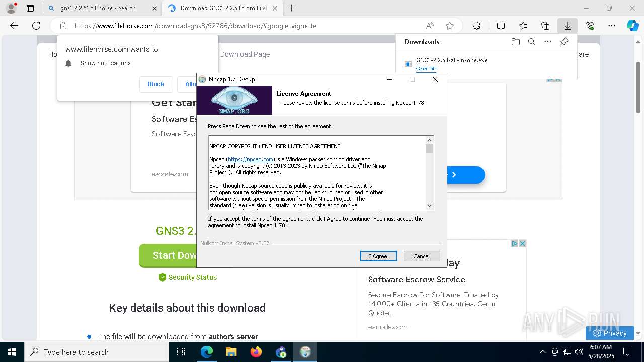Click the address bar URL field
This screenshot has height=362, width=644.
click(242, 26)
